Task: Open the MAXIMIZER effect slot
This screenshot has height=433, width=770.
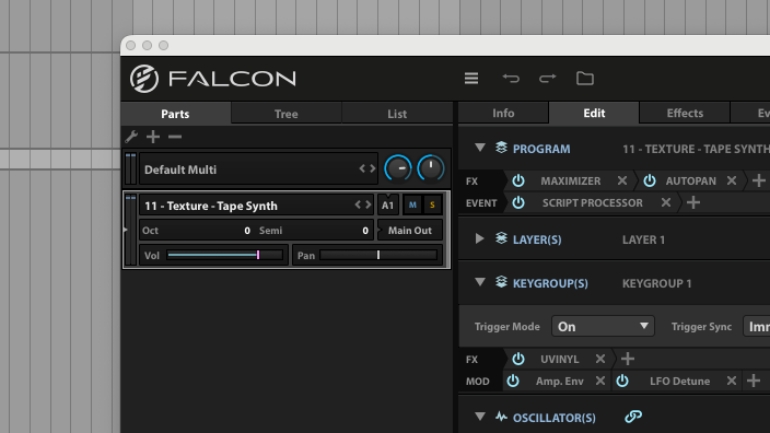Action: tap(570, 181)
